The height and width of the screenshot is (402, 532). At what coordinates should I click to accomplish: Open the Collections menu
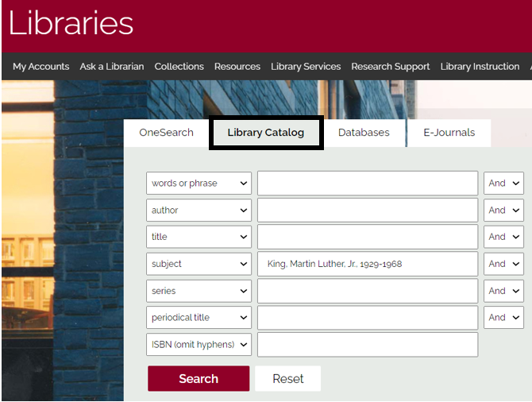(179, 67)
